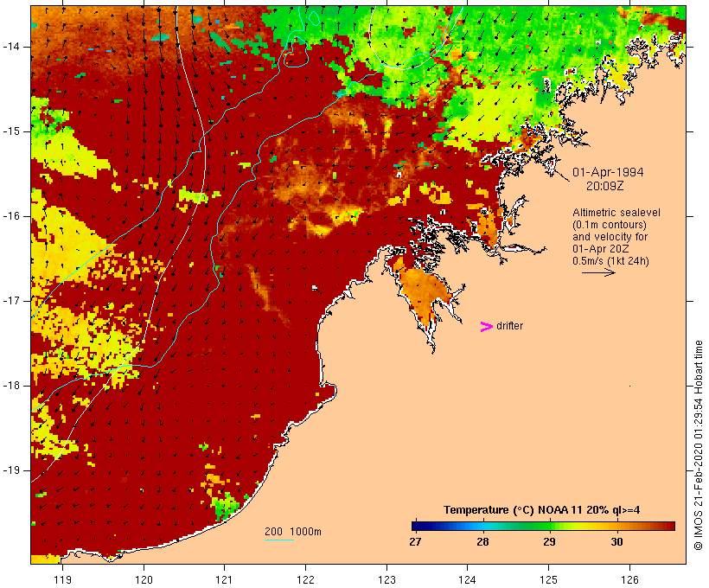Click the colorbar label '28'
The image size is (709, 588).
pos(482,541)
